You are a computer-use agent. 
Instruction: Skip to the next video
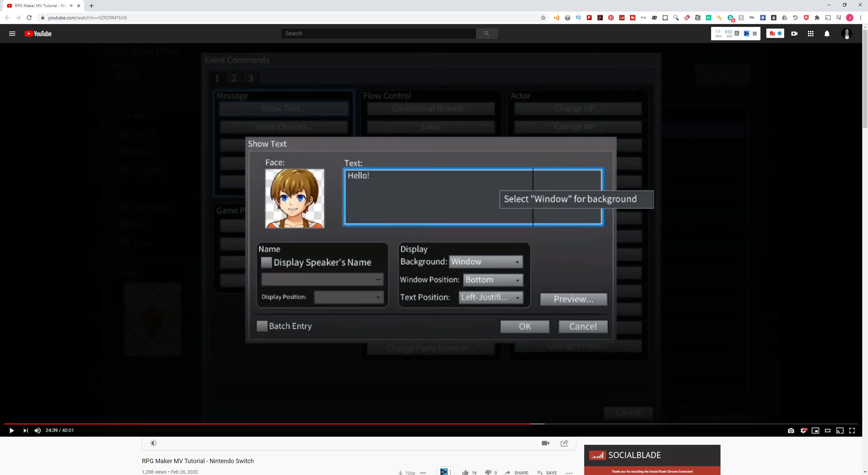pos(25,431)
